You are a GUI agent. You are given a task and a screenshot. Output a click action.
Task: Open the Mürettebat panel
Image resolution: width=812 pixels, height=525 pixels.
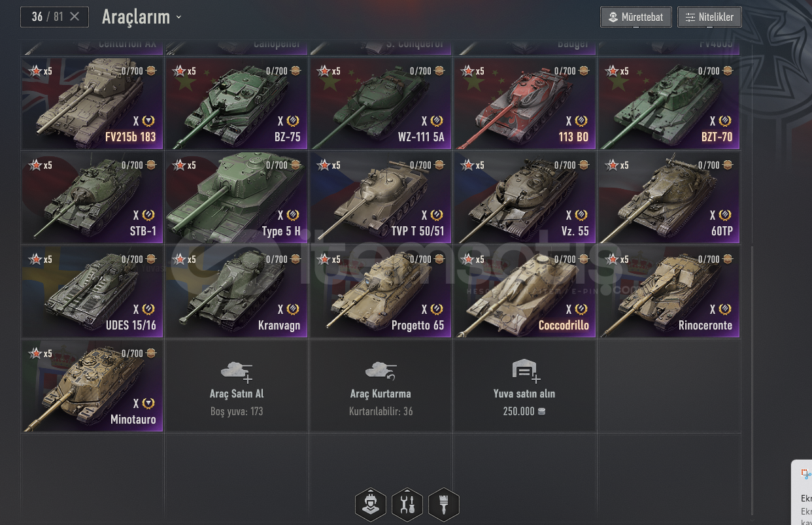[636, 17]
